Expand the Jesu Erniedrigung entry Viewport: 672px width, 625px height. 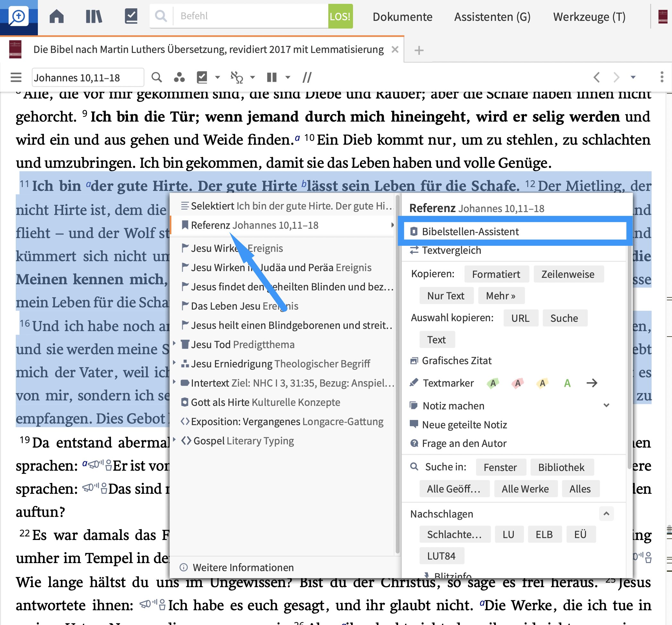tap(174, 363)
